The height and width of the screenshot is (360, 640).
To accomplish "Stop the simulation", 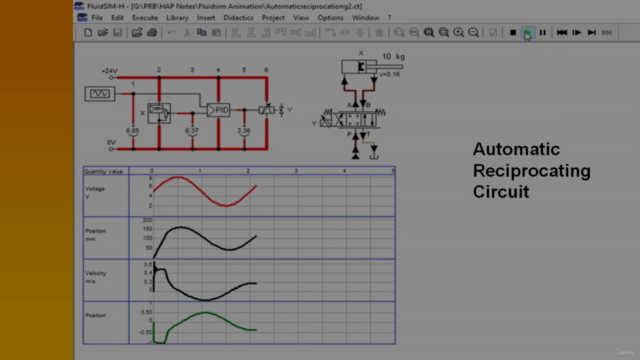I will pyautogui.click(x=513, y=33).
